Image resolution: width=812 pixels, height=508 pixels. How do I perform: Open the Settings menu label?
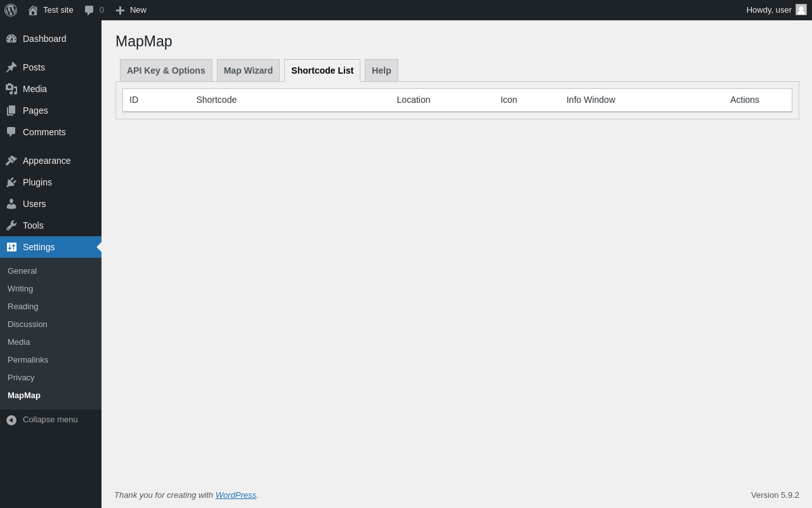tap(39, 247)
